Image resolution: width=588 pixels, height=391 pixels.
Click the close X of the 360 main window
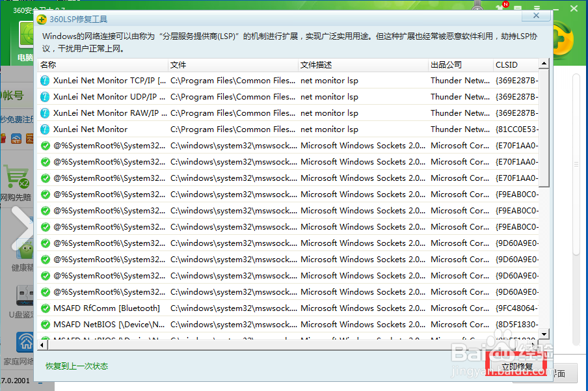(x=574, y=8)
